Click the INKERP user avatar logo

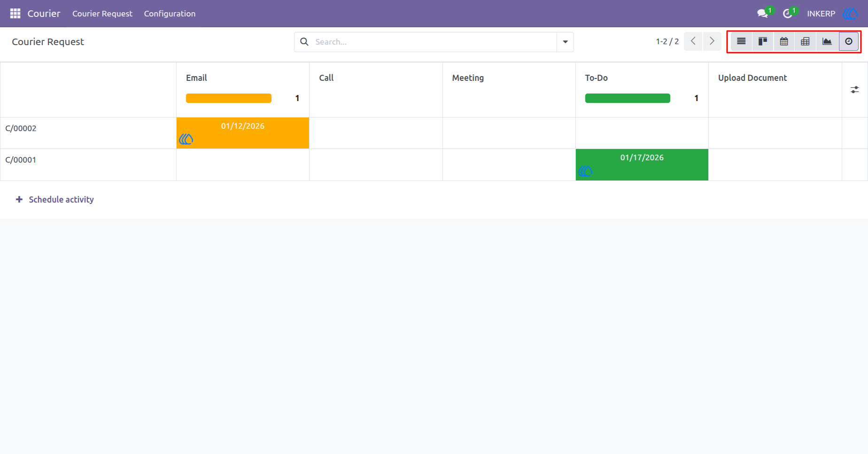coord(850,14)
